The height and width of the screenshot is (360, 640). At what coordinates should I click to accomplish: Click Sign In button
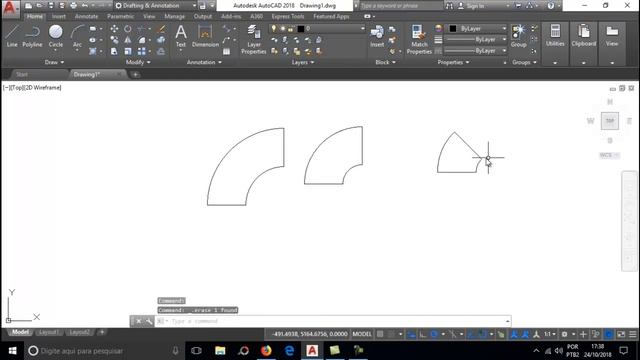pyautogui.click(x=475, y=6)
